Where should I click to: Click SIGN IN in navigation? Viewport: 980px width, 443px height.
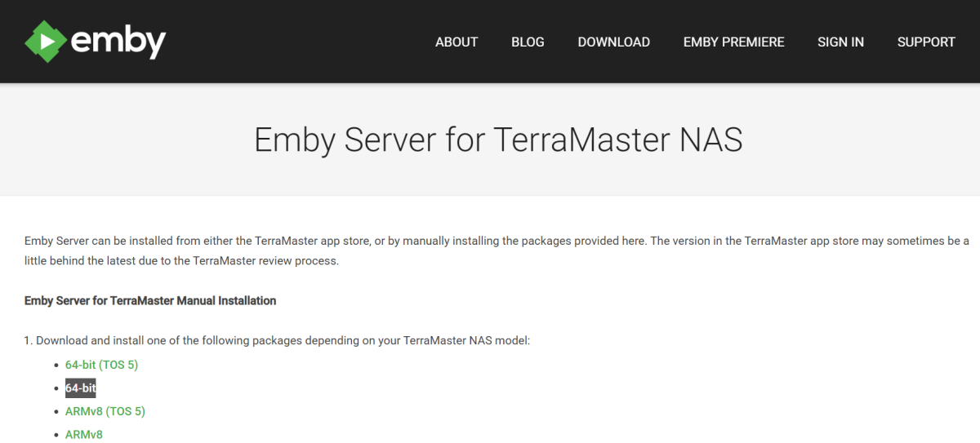840,42
